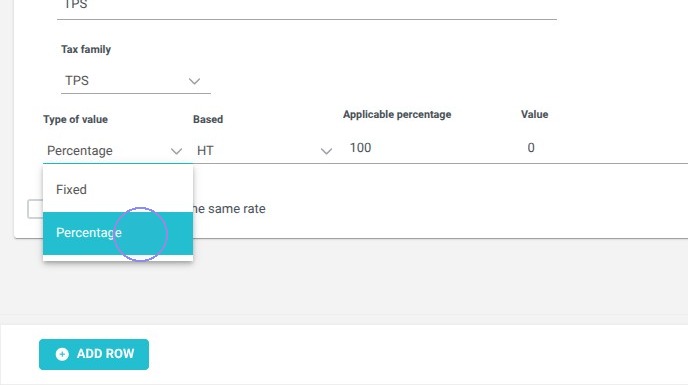Image resolution: width=688 pixels, height=385 pixels.
Task: Click the Applicable percentage label
Action: coord(397,115)
